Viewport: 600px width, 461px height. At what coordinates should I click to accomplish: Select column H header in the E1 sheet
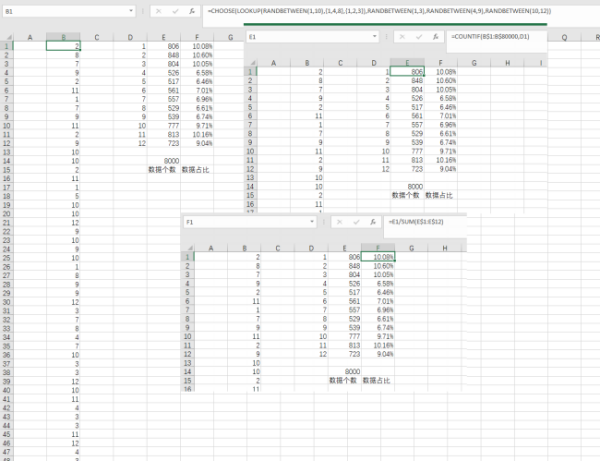point(507,63)
